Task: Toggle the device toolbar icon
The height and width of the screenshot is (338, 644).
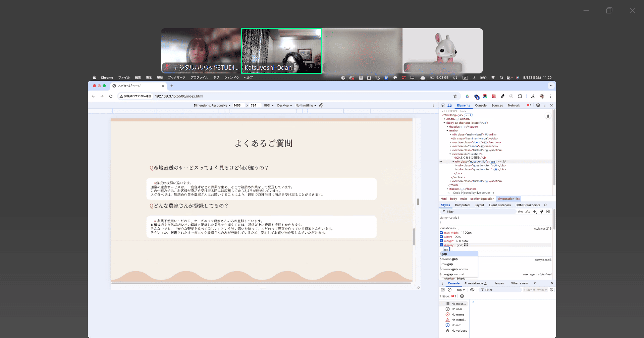Action: click(x=450, y=105)
